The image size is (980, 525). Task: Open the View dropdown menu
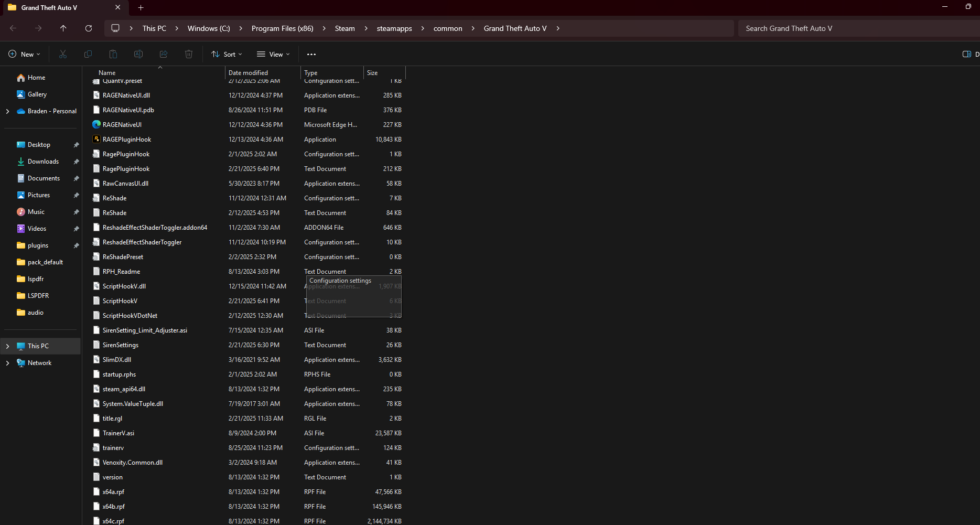click(273, 54)
